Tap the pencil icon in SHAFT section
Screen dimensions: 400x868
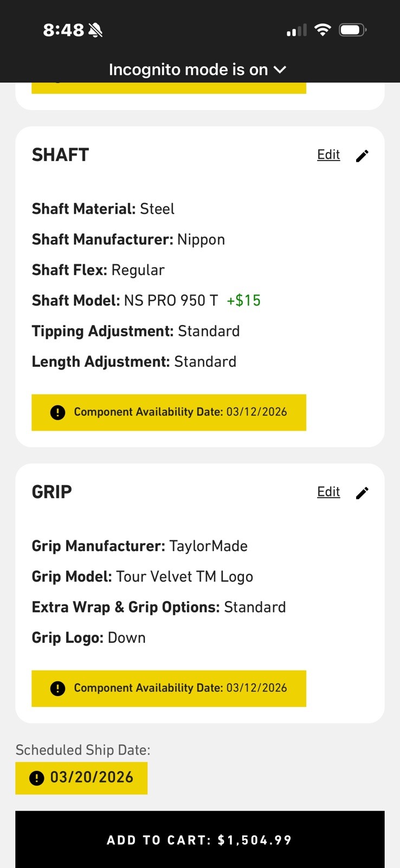pyautogui.click(x=362, y=156)
